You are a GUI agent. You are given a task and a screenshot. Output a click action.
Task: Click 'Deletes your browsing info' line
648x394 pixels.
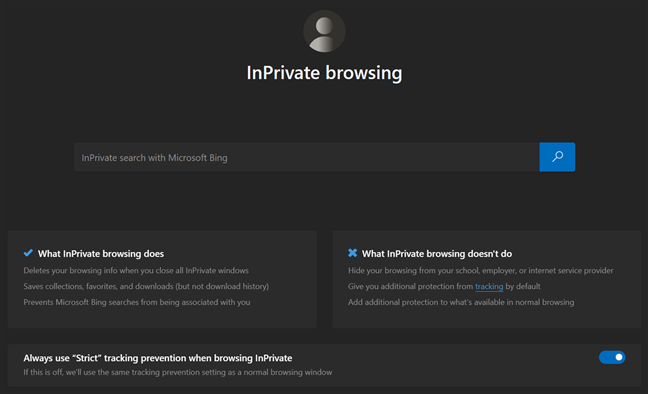pyautogui.click(x=136, y=270)
